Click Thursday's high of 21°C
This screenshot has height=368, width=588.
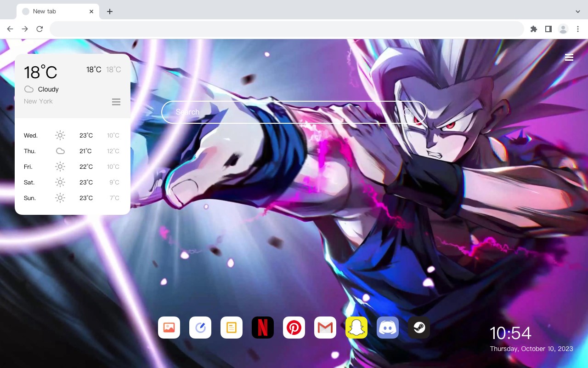[x=85, y=151]
